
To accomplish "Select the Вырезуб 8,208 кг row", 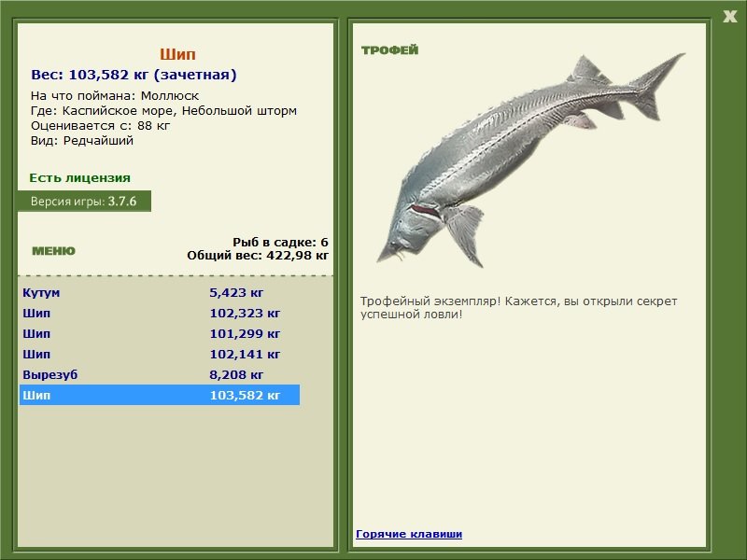I will (x=160, y=375).
